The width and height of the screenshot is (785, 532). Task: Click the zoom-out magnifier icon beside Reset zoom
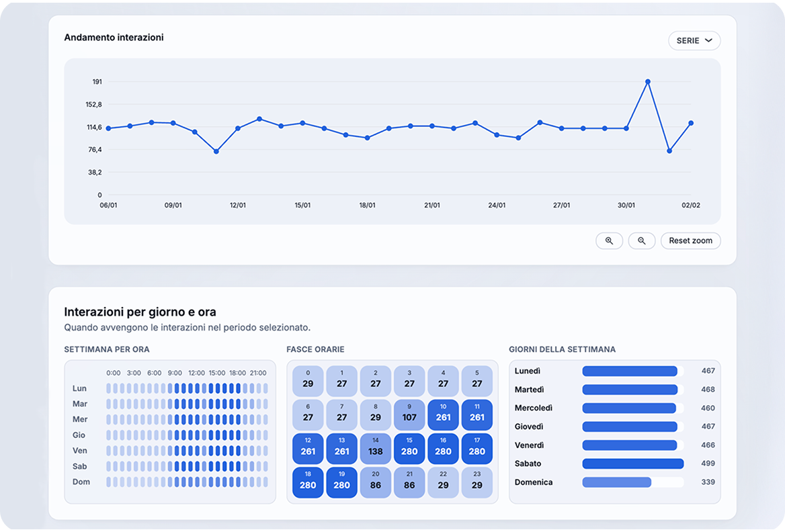pyautogui.click(x=641, y=240)
